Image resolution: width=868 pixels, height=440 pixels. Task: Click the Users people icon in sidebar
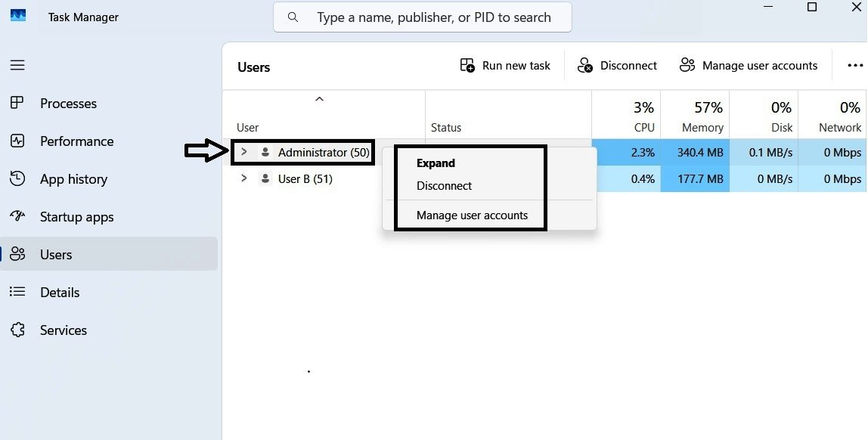pyautogui.click(x=17, y=254)
